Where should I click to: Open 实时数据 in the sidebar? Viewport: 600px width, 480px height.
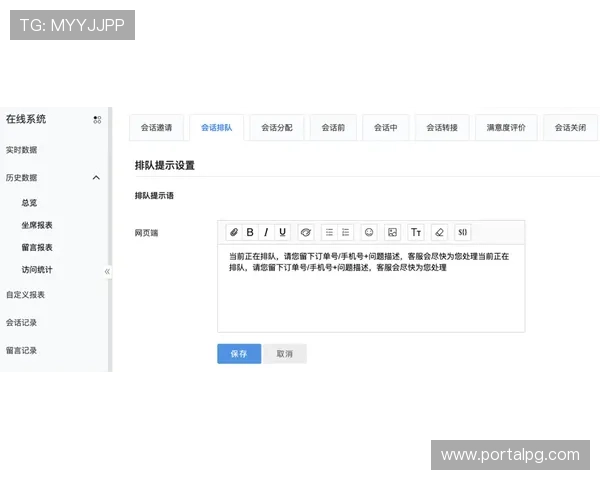[21, 150]
